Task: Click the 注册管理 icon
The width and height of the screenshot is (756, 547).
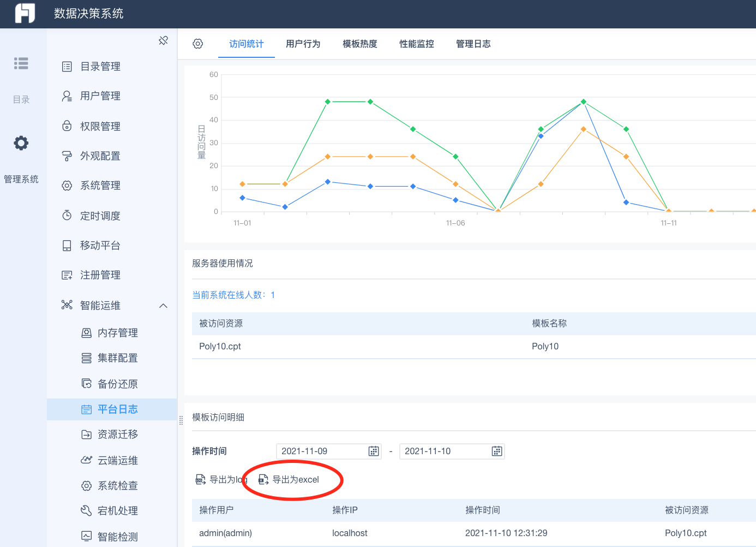Action: click(x=67, y=275)
